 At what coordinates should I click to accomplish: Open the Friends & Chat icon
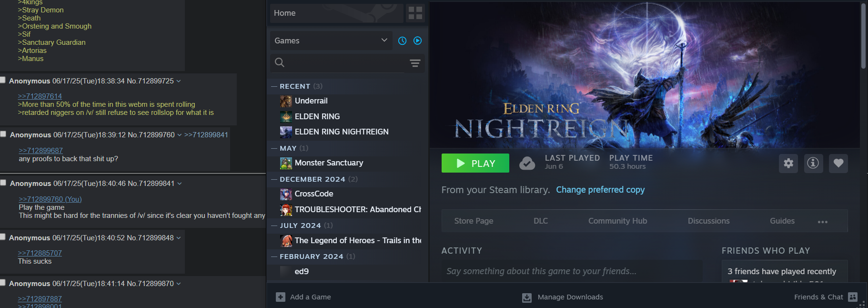(853, 297)
